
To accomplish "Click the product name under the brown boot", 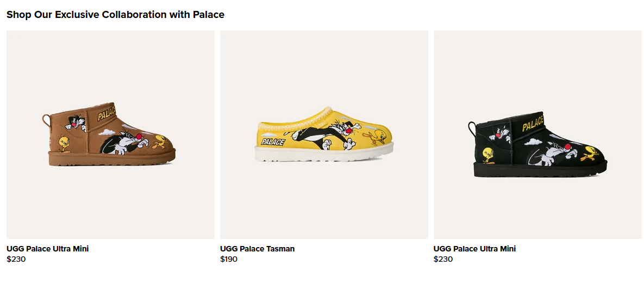I will pos(47,249).
